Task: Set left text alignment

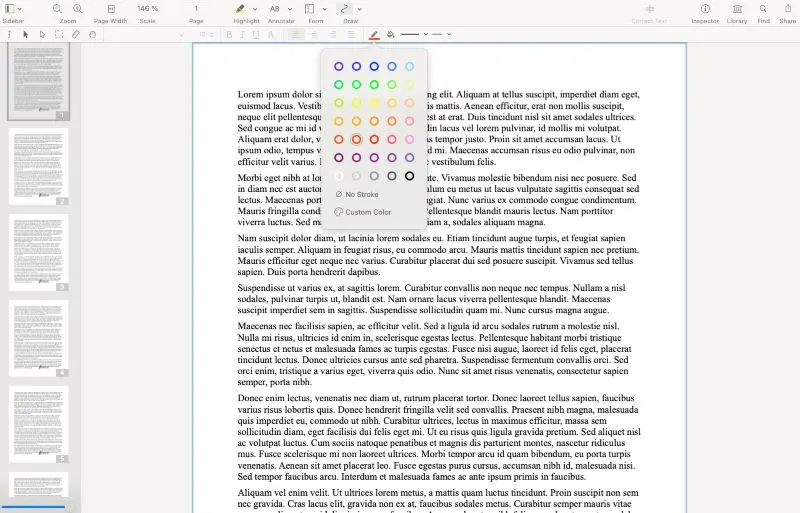Action: click(x=296, y=34)
